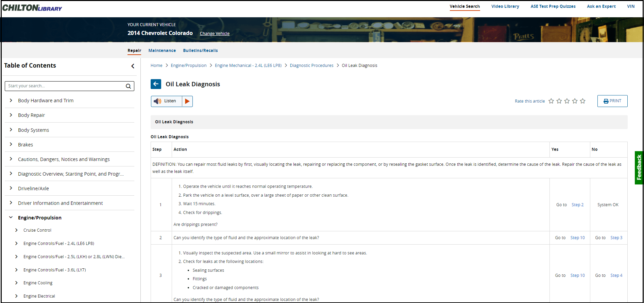This screenshot has height=303, width=644.
Task: Follow Step 10 link in row 2
Action: pos(577,238)
